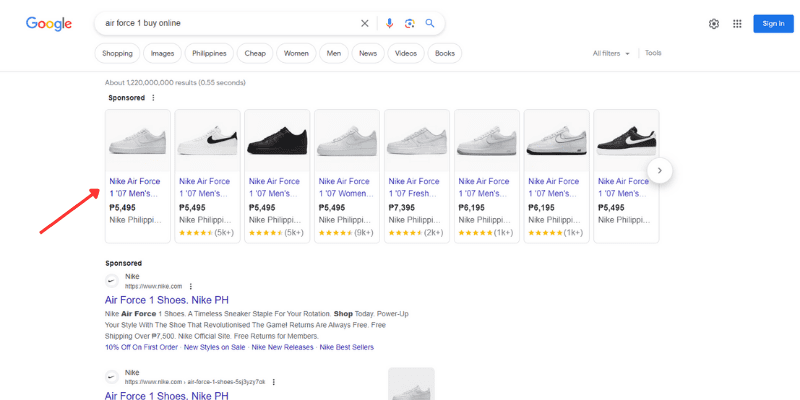Image resolution: width=800 pixels, height=400 pixels.
Task: Open Nike New Releases sitelink
Action: click(283, 347)
